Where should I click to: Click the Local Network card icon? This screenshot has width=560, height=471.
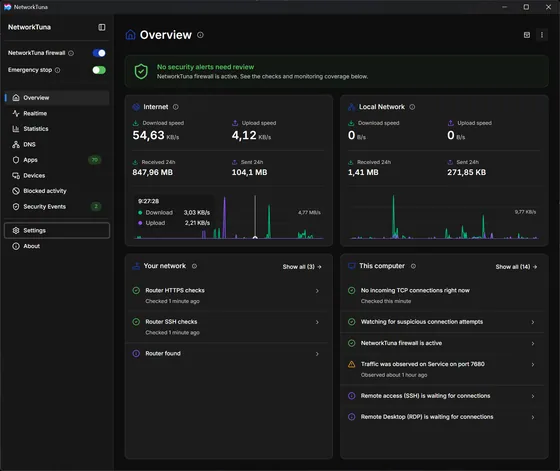click(351, 107)
